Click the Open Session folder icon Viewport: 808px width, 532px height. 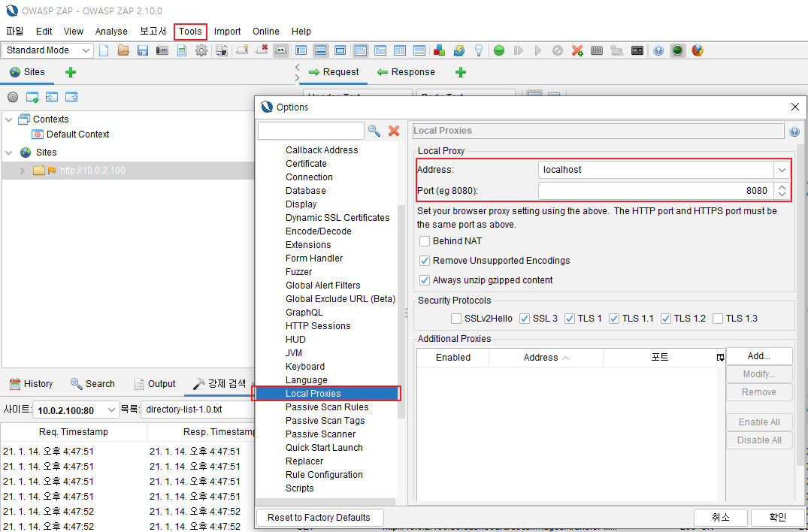[123, 50]
